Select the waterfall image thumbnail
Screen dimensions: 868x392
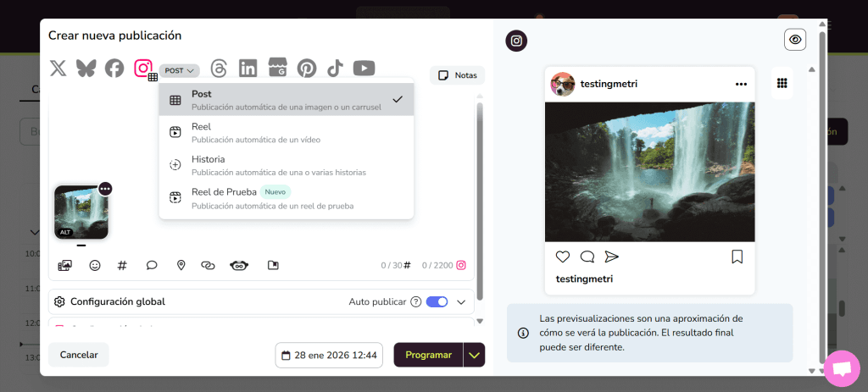81,213
